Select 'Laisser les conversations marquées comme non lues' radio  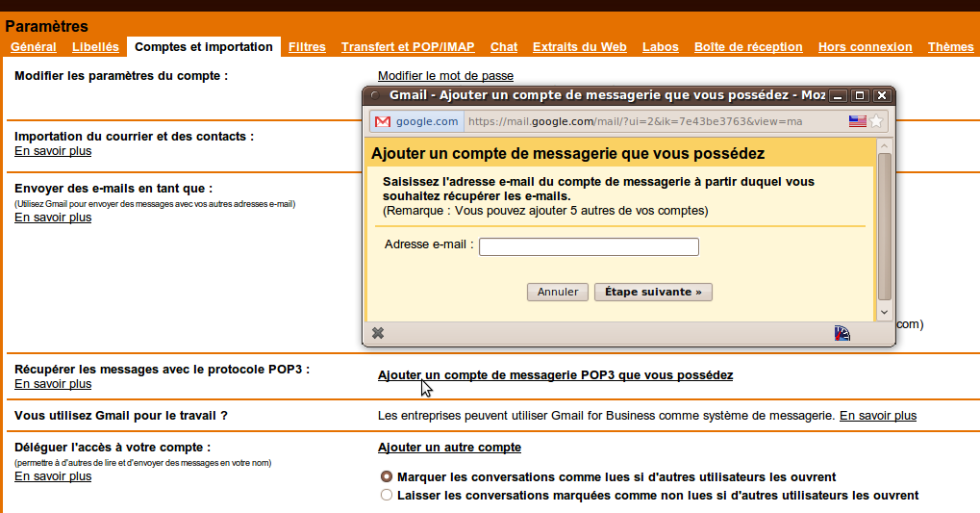(x=387, y=495)
